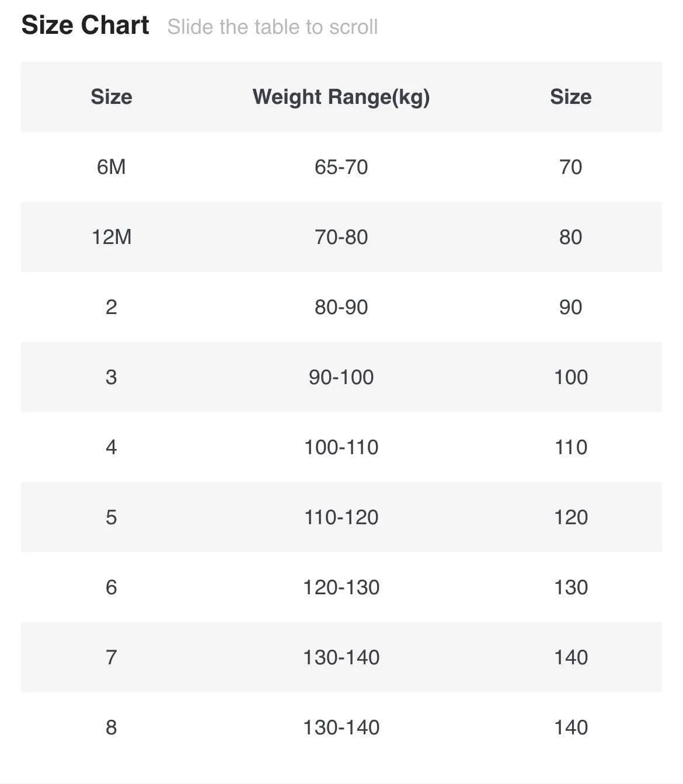Click the Weight Range(kg) column header
The image size is (683, 784).
point(341,97)
